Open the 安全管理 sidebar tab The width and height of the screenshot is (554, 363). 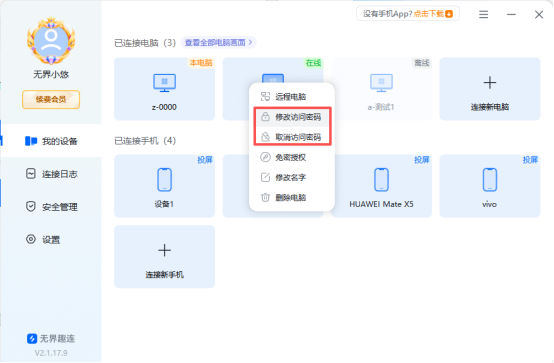51,207
